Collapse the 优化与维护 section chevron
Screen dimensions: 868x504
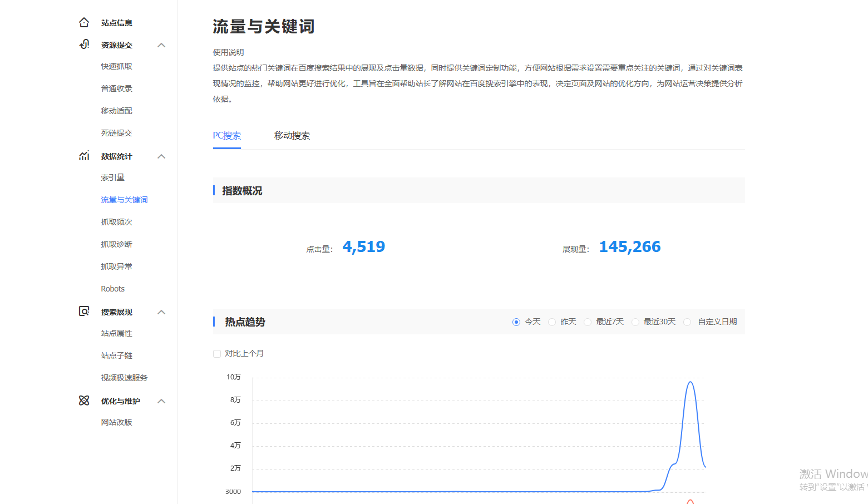point(161,401)
